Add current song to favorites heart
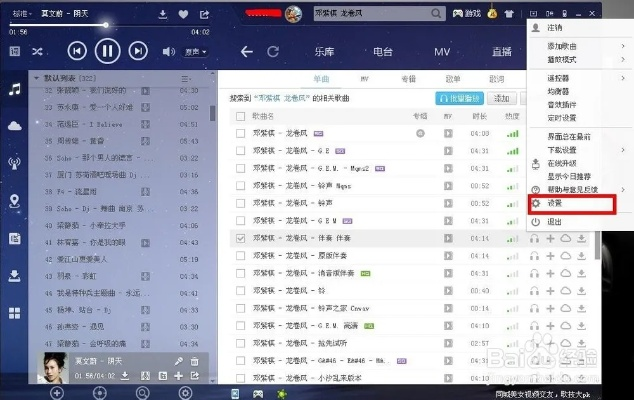Viewport: 634px width, 400px height. click(182, 15)
